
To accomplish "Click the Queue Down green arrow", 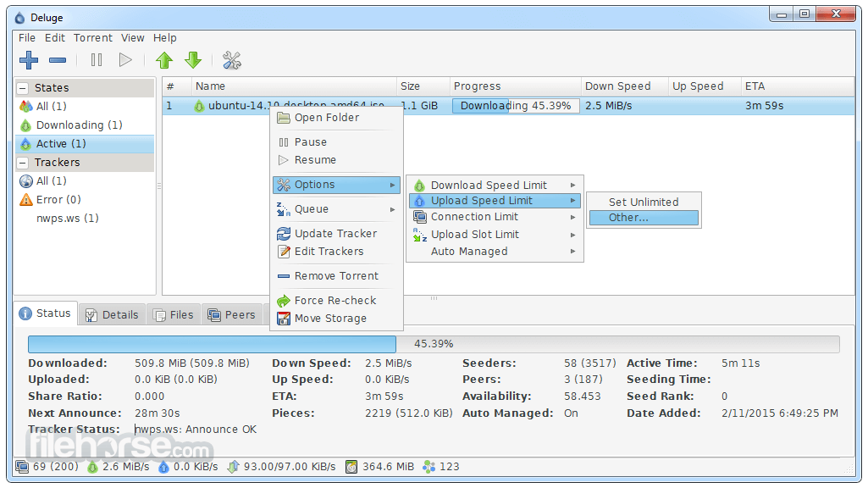I will point(193,60).
